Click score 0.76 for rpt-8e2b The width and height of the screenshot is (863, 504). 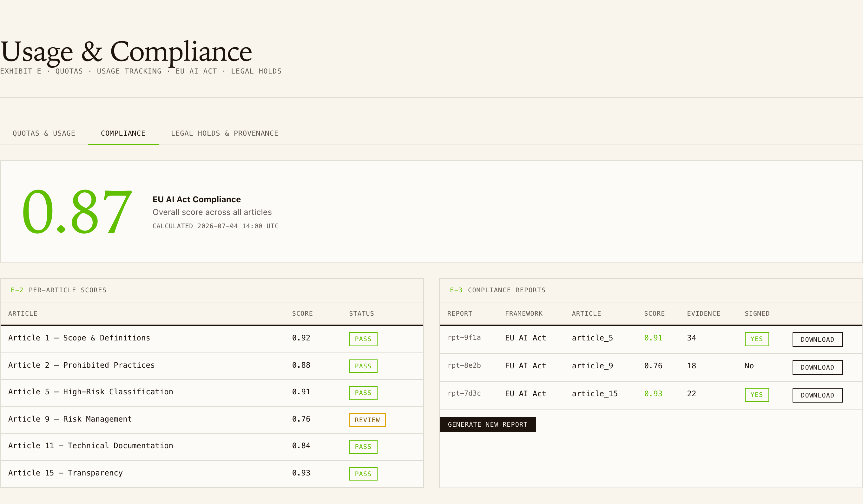click(x=653, y=366)
